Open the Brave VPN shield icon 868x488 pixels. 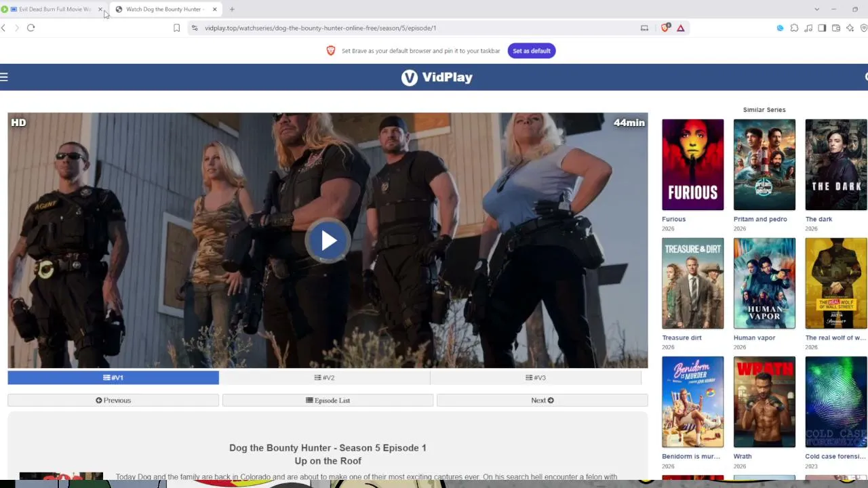[x=863, y=28]
